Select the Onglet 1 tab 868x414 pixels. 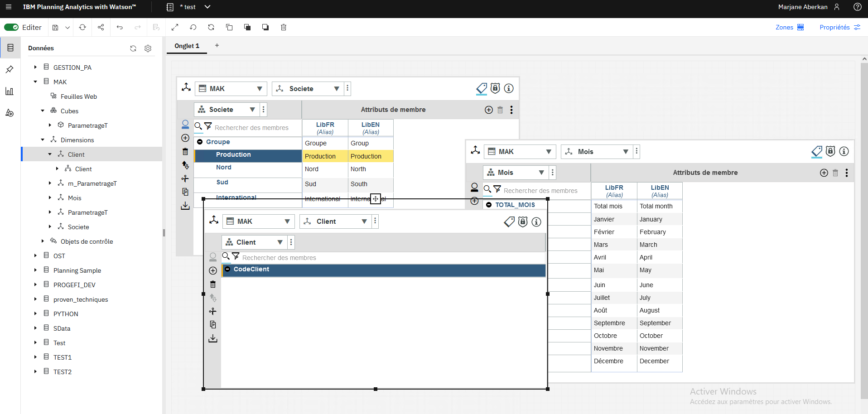point(187,46)
